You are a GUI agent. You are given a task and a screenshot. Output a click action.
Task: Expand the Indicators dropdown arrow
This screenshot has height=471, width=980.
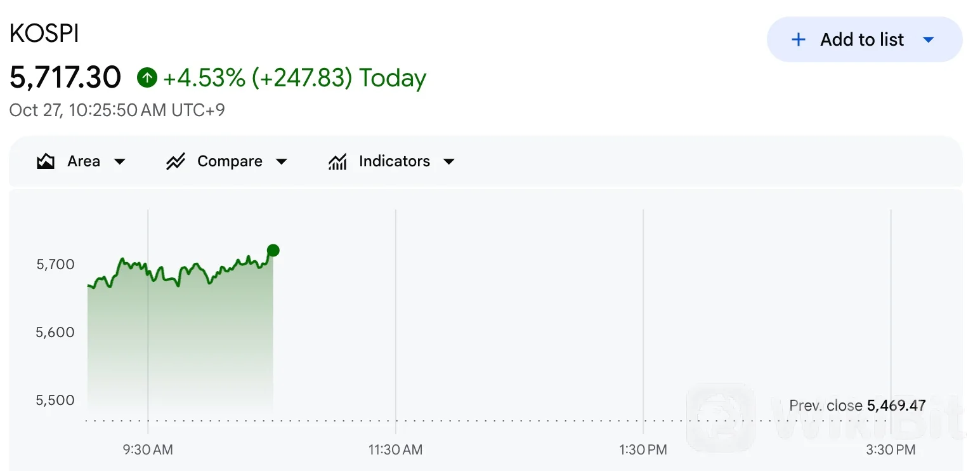coord(449,162)
